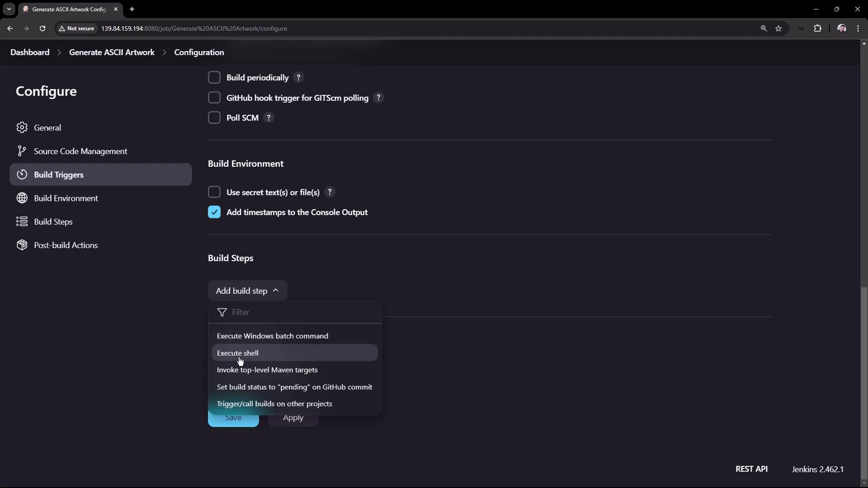Open help icon next to Poll SCM
868x488 pixels.
tap(269, 118)
